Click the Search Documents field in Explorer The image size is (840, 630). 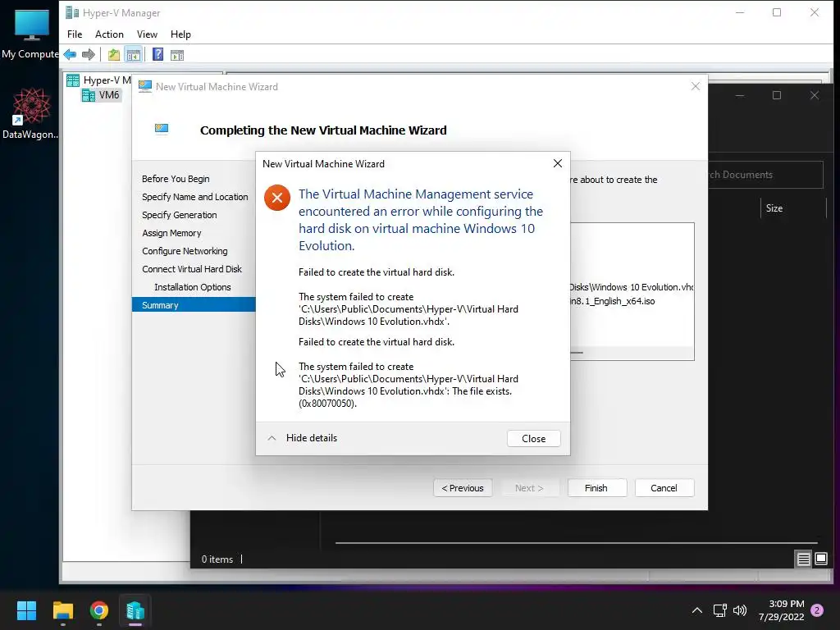(766, 175)
